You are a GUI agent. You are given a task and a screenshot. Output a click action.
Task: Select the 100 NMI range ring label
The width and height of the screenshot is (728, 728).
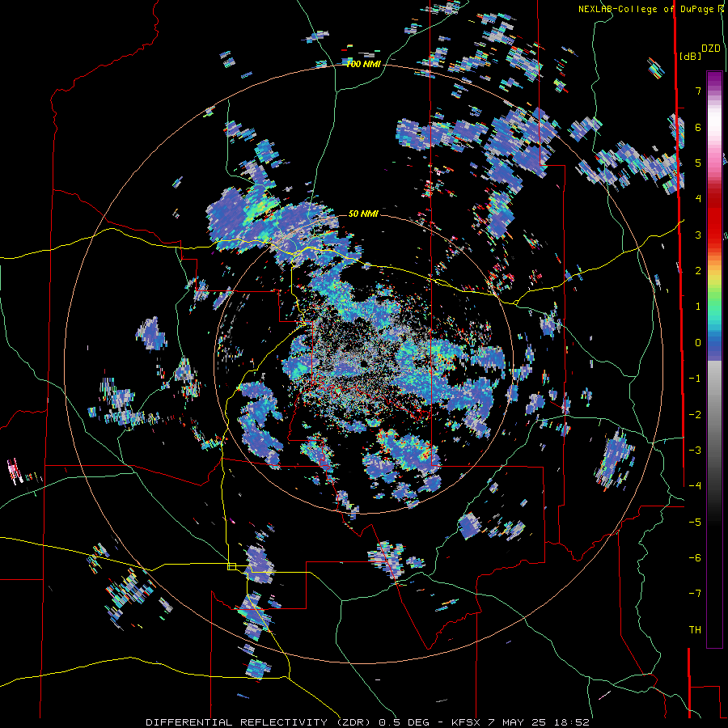point(363,64)
